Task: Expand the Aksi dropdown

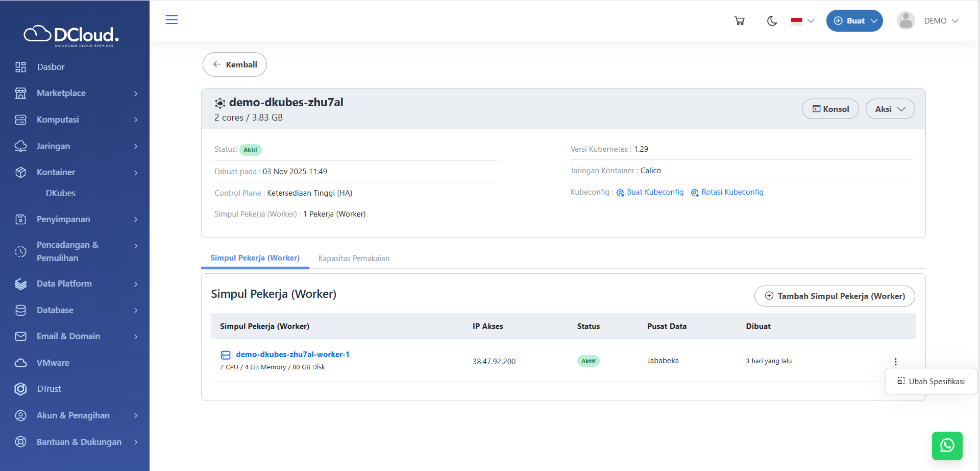Action: pyautogui.click(x=890, y=109)
